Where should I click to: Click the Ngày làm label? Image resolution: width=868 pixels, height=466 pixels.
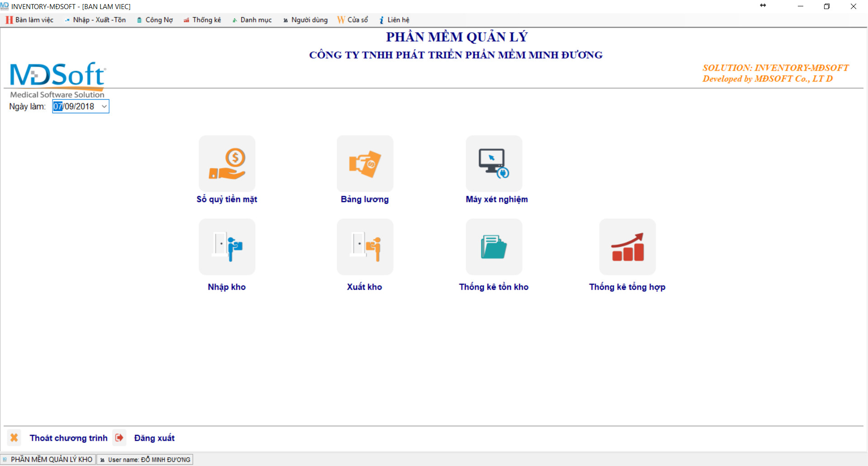tap(27, 106)
